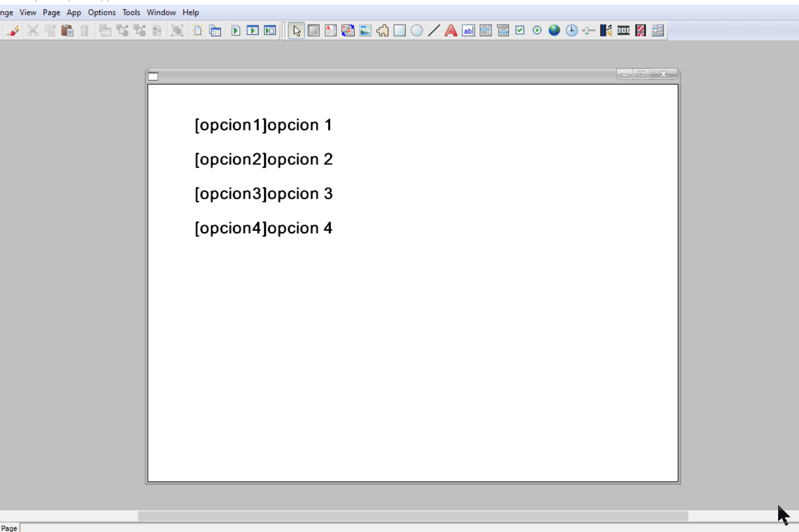This screenshot has height=532, width=799.
Task: Click the Delete trash can icon
Action: coord(84,30)
